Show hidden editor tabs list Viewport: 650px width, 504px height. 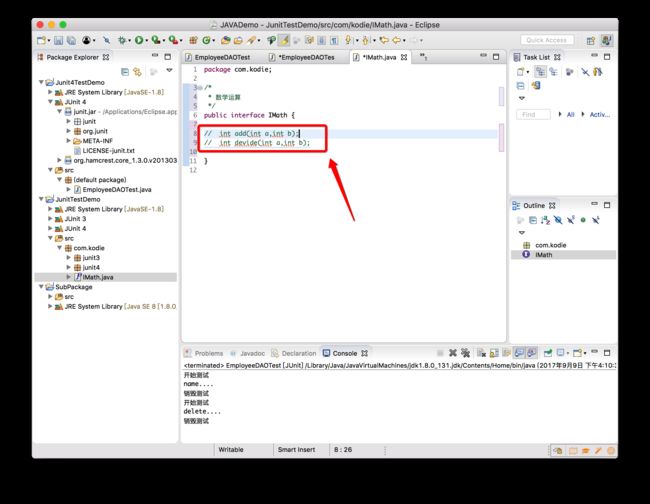pyautogui.click(x=423, y=56)
